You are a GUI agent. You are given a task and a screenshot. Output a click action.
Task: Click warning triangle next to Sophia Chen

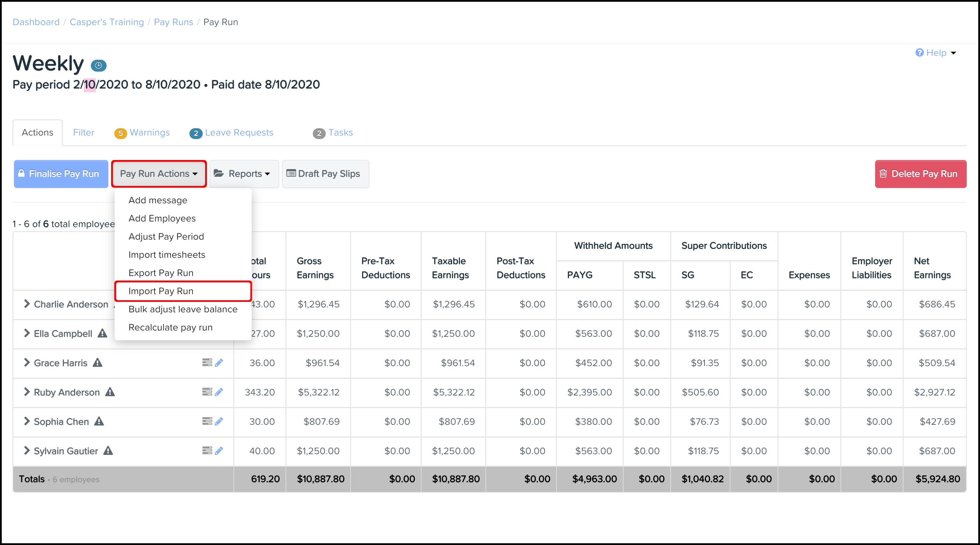click(99, 421)
